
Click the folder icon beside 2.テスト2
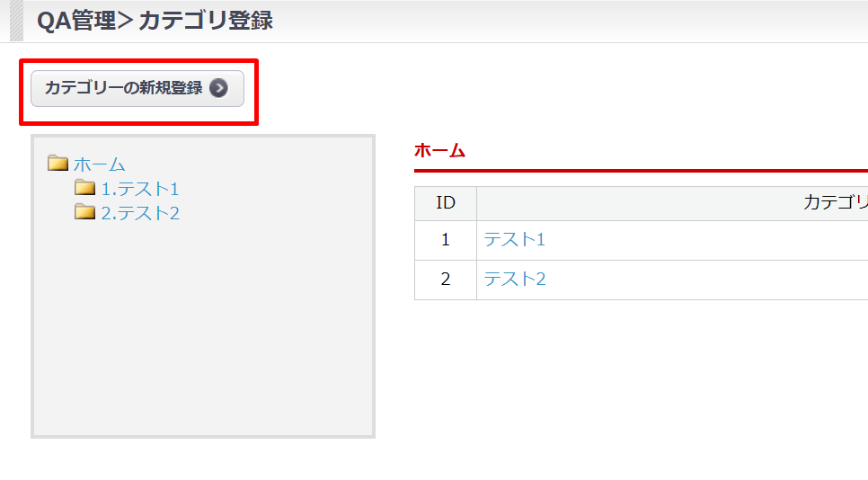point(85,212)
